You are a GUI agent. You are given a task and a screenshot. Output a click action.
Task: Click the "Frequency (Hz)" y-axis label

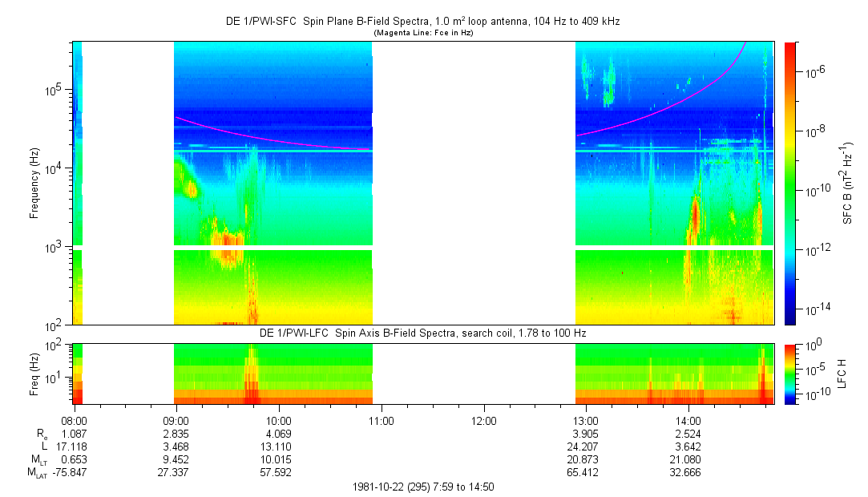[34, 183]
